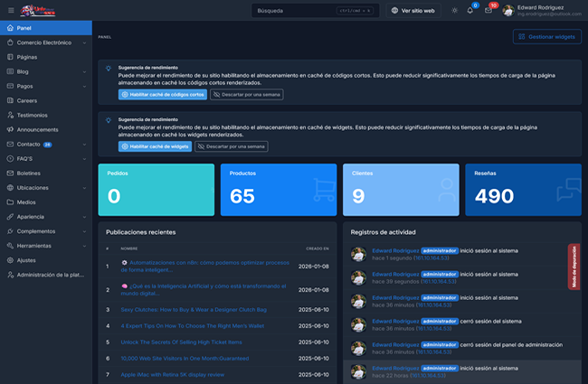The height and width of the screenshot is (384, 588).
Task: Click Habilitar caché de códigos cortos
Action: click(x=162, y=94)
